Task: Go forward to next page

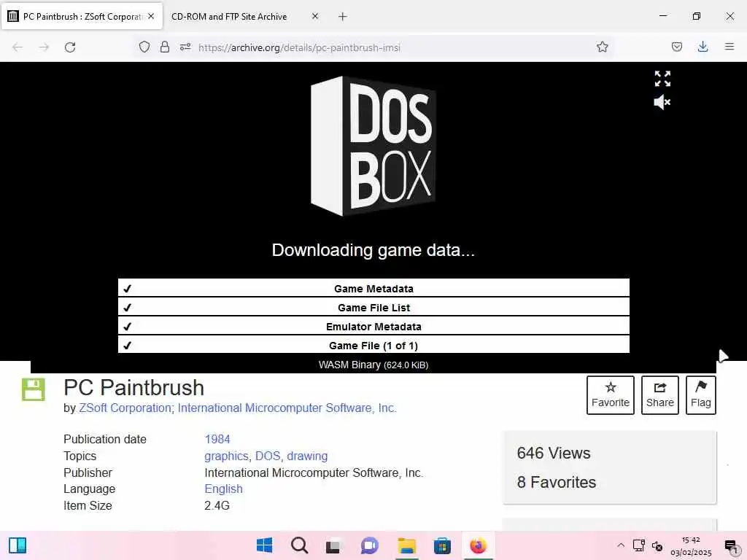Action: (44, 47)
